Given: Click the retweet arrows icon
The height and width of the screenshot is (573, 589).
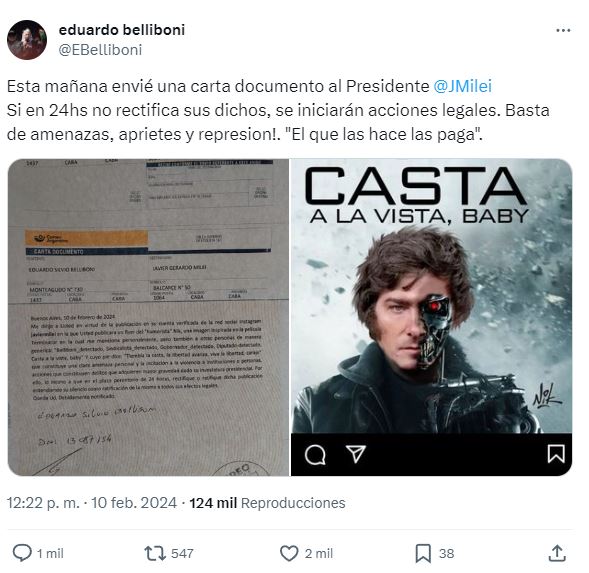Looking at the screenshot, I should (x=155, y=553).
